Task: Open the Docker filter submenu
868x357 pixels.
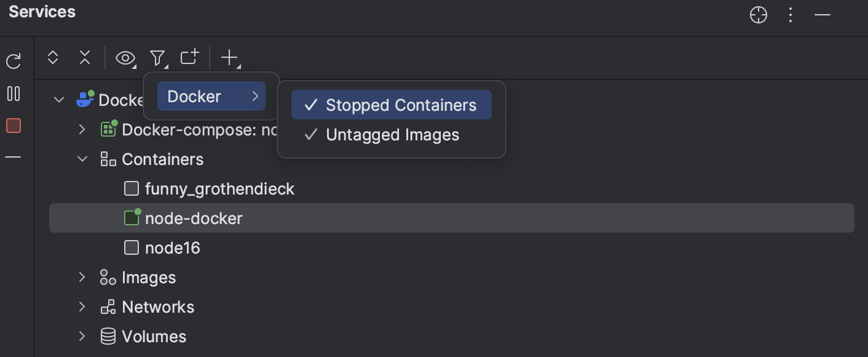Action: (x=211, y=96)
